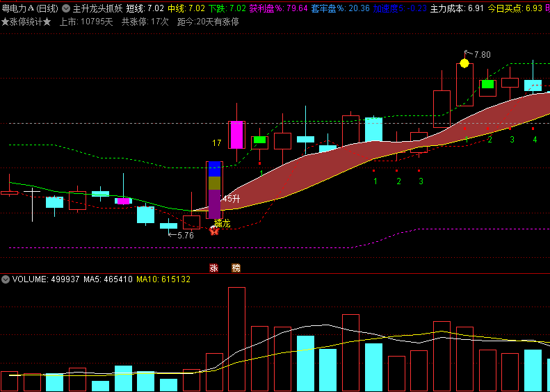
Task: Expand the main chart indicator dropdown arrow
Action: [66, 8]
